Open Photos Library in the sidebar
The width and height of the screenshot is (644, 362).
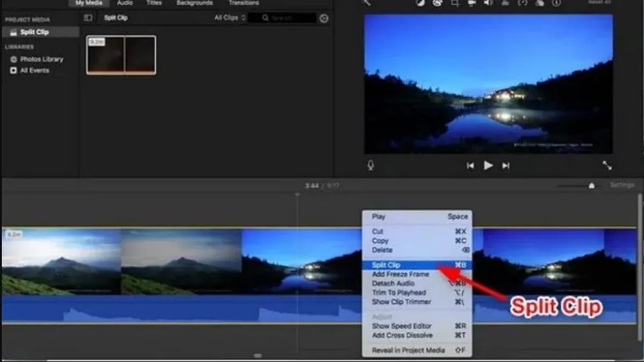coord(36,59)
